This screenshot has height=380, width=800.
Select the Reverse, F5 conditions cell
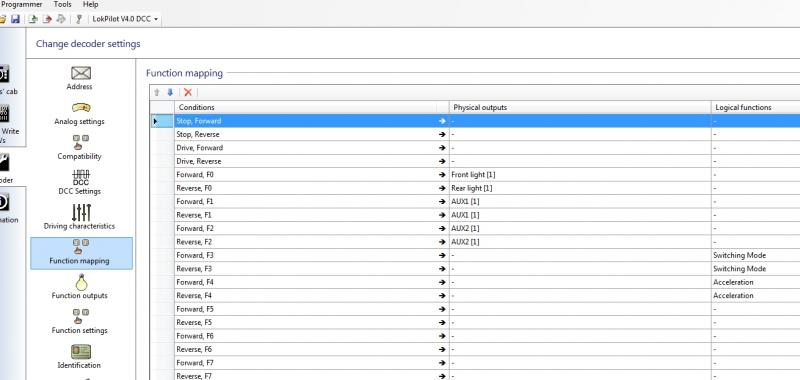pos(305,322)
